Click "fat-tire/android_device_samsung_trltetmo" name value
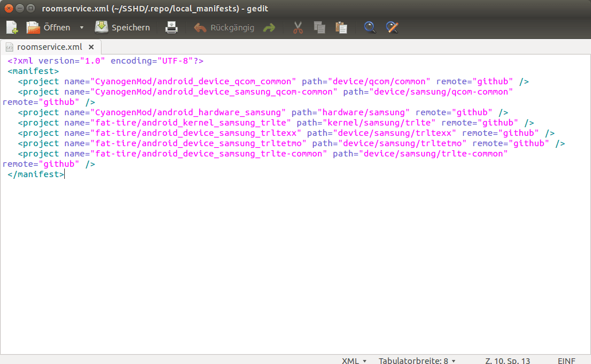The height and width of the screenshot is (364, 591). [x=199, y=143]
